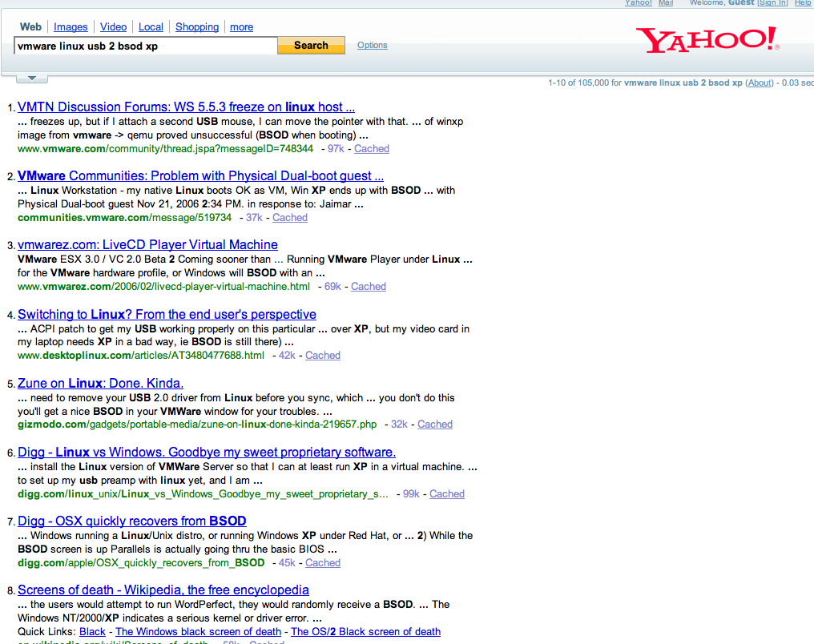Click the communities.vmware.com/message/519734 URL text

pyautogui.click(x=125, y=218)
